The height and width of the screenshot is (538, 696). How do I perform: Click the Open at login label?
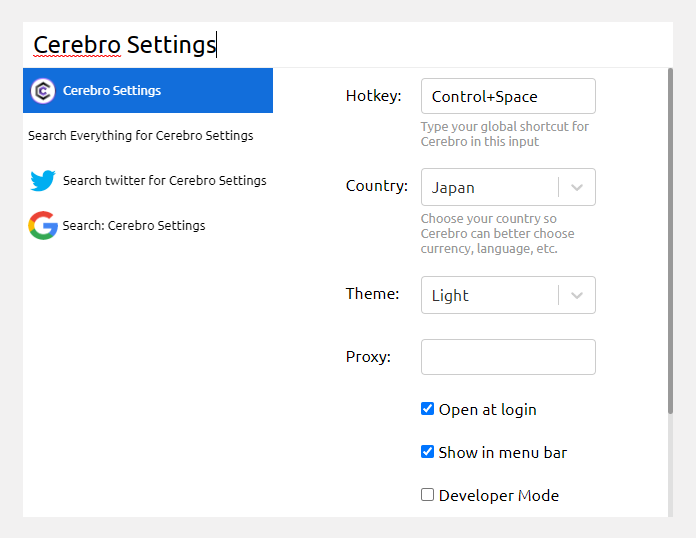[x=487, y=409]
